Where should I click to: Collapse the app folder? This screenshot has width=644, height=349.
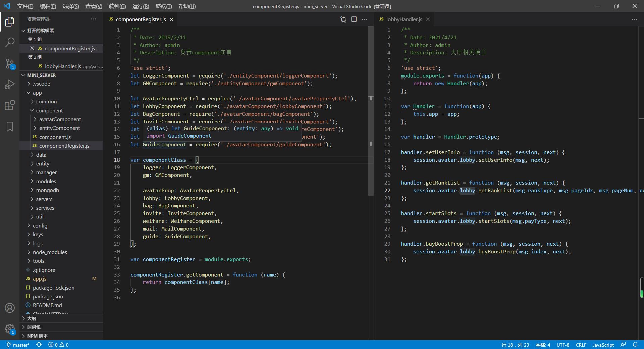tap(61, 93)
